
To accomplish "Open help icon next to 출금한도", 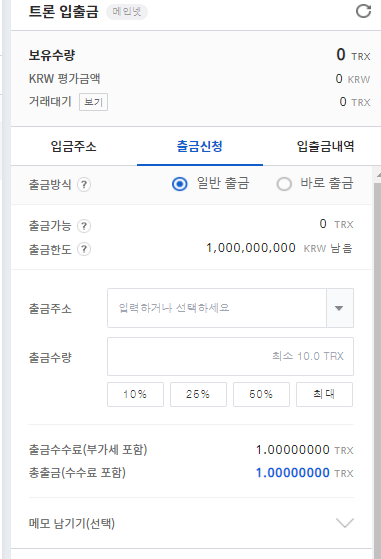I will pyautogui.click(x=84, y=249).
